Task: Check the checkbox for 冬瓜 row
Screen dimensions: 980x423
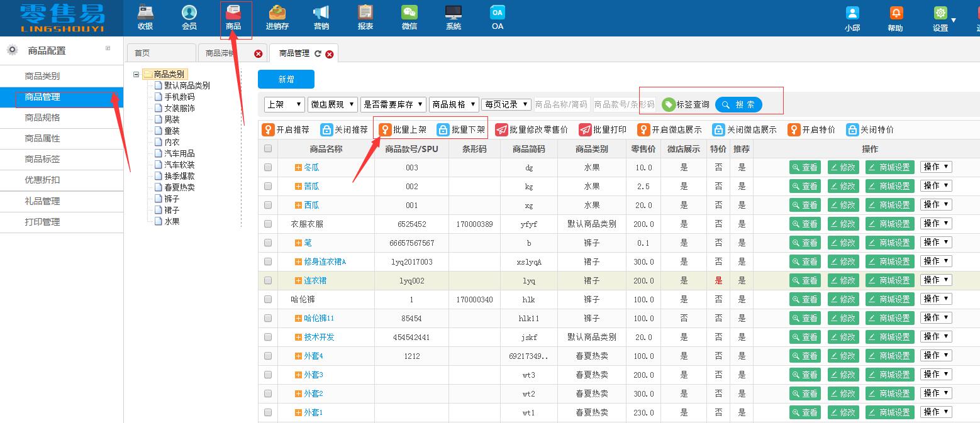Action: click(x=268, y=167)
